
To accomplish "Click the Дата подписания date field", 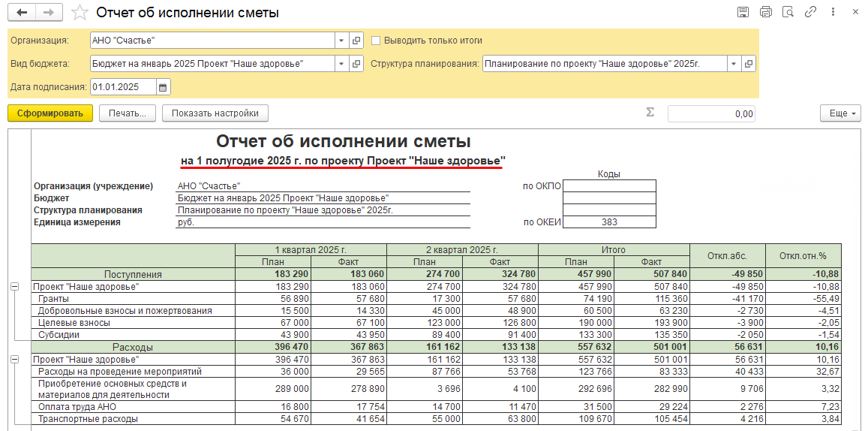I will tap(124, 87).
